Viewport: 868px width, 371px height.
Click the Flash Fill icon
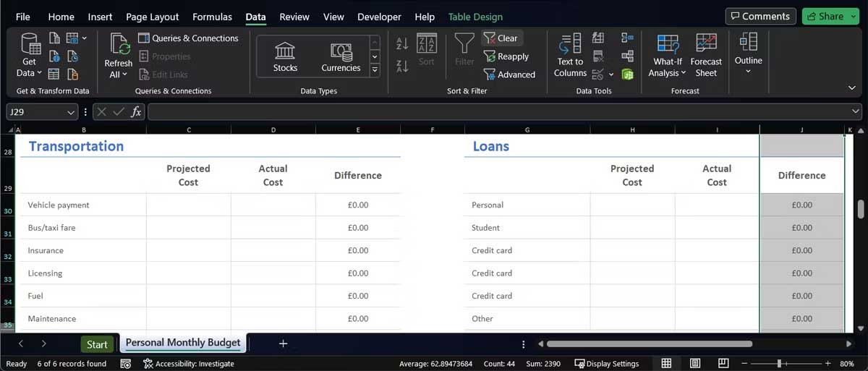[x=598, y=38]
